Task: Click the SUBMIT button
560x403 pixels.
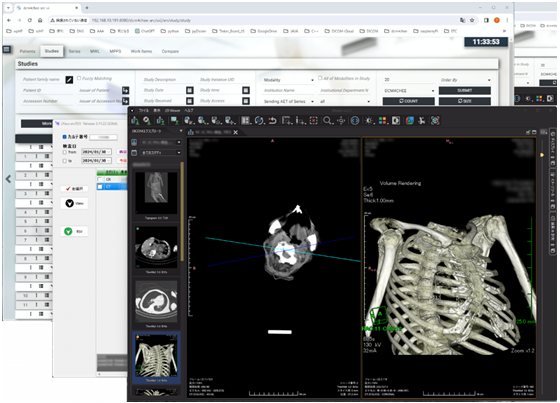Action: 465,91
